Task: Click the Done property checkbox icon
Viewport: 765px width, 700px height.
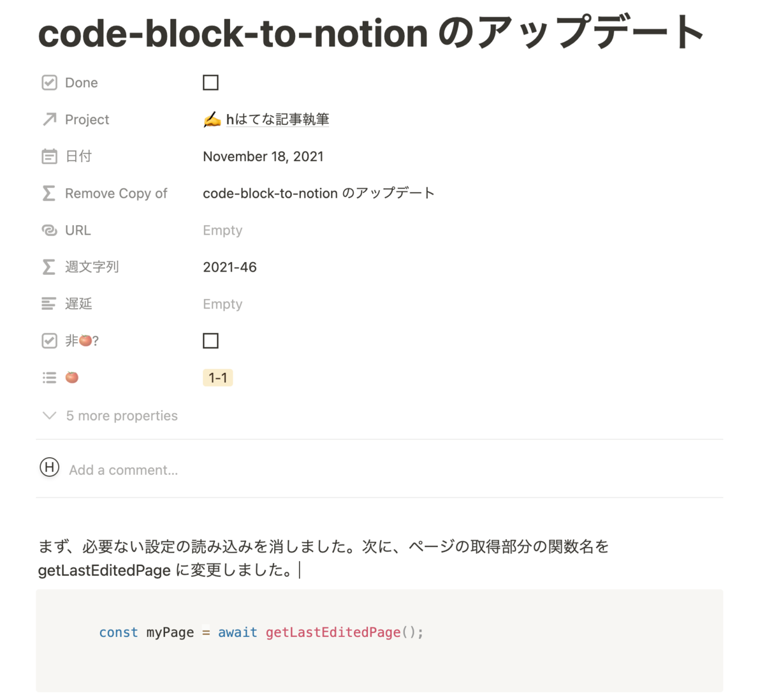Action: 49,83
